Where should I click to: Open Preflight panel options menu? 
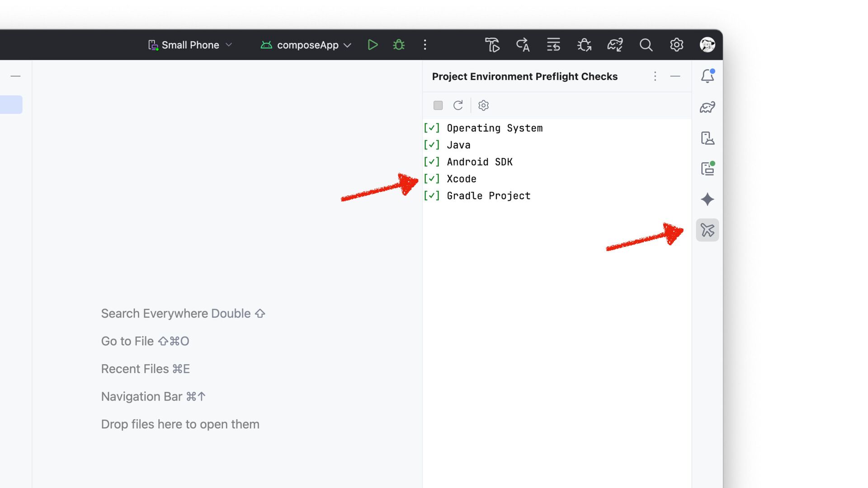pyautogui.click(x=655, y=76)
